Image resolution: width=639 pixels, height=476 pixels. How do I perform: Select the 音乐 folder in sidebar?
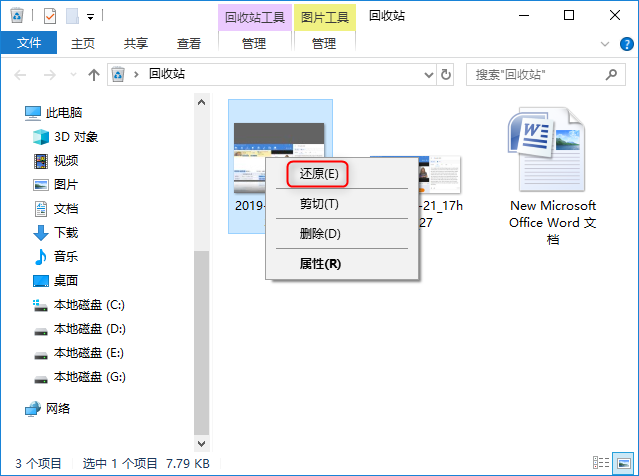tap(66, 257)
